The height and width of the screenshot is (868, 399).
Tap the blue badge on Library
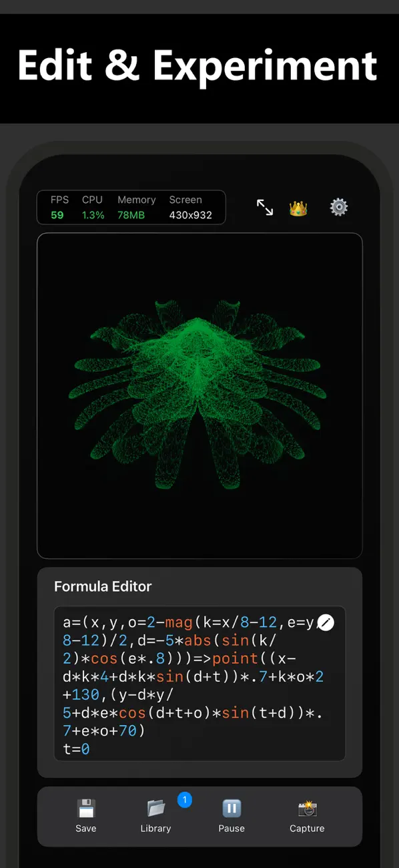pyautogui.click(x=185, y=799)
